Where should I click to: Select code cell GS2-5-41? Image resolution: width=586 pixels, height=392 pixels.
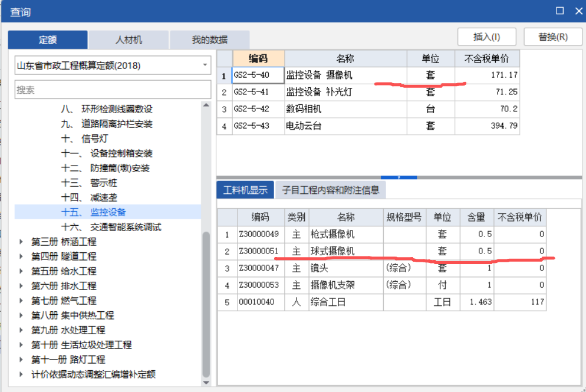pos(258,92)
